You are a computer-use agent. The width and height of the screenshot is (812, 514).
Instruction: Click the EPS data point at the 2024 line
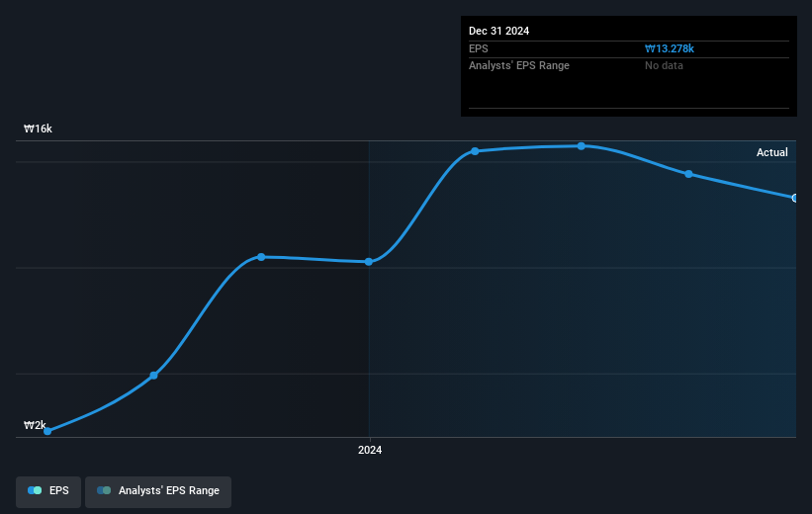369,262
